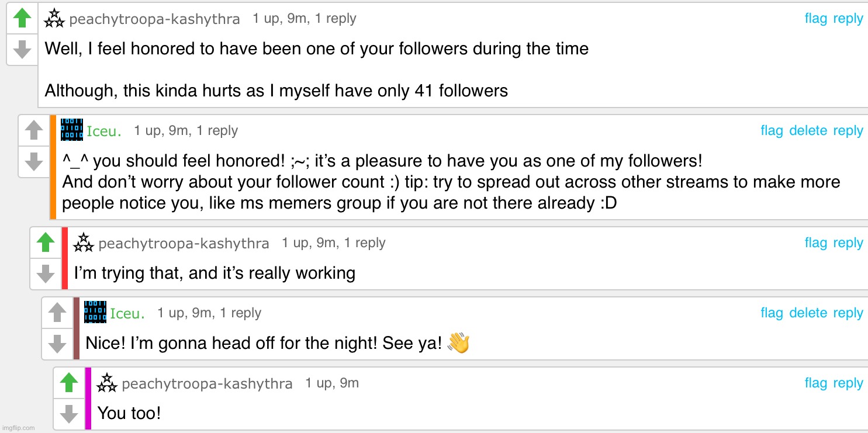Upvote the 'Well, I feel honored' comment
Viewport: 868px width, 433px height.
click(22, 18)
